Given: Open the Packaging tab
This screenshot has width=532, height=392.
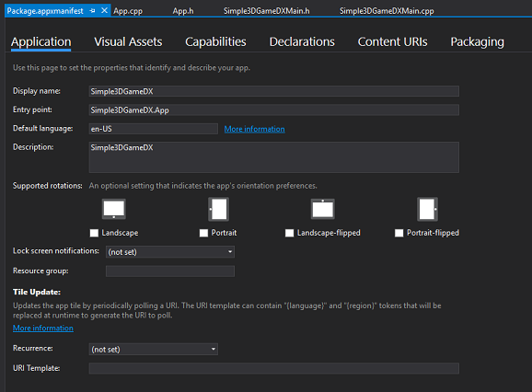Looking at the screenshot, I should click(x=477, y=42).
